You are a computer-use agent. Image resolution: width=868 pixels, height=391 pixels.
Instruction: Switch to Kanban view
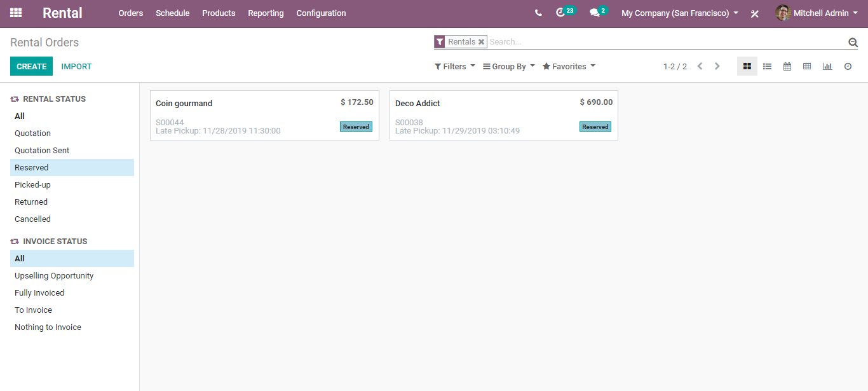tap(747, 66)
